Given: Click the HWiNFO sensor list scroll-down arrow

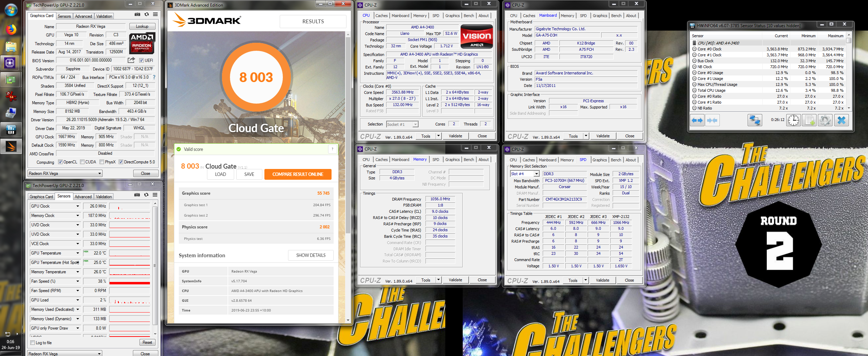Looking at the screenshot, I should click(x=849, y=108).
